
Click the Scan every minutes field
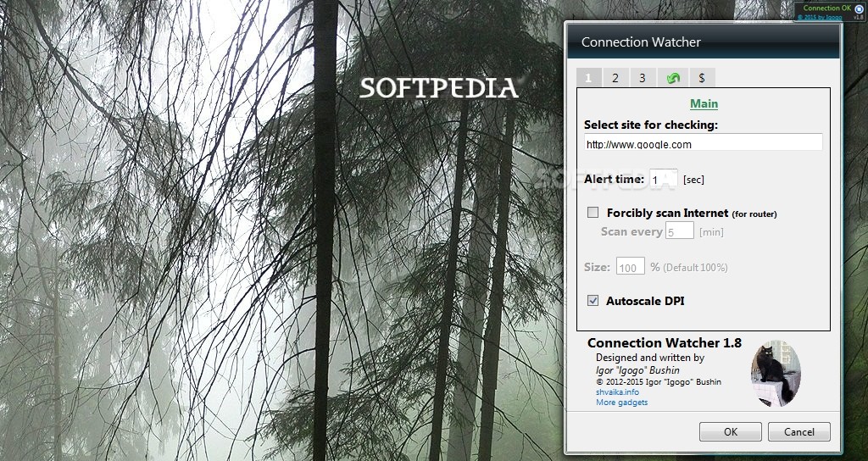tap(679, 230)
